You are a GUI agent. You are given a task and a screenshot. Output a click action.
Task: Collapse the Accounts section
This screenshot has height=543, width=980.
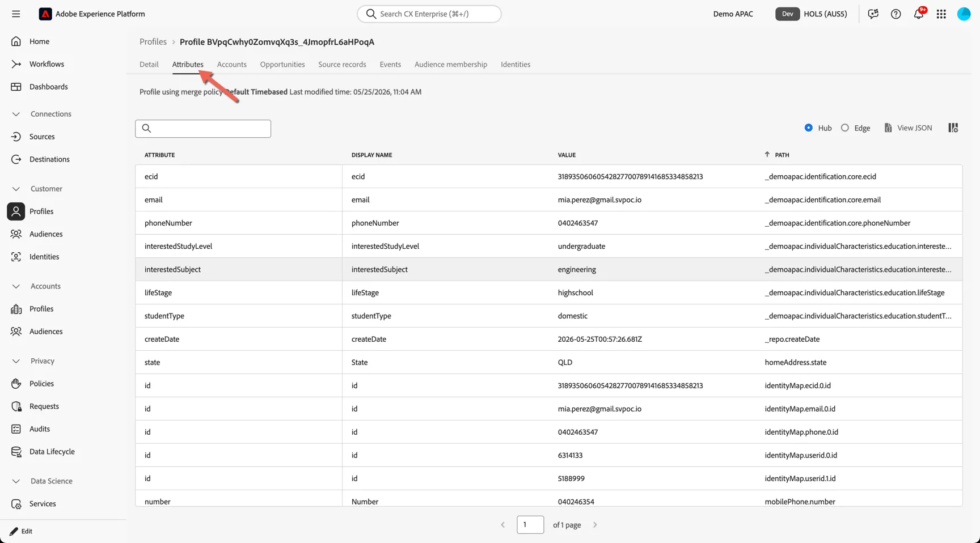tap(16, 286)
